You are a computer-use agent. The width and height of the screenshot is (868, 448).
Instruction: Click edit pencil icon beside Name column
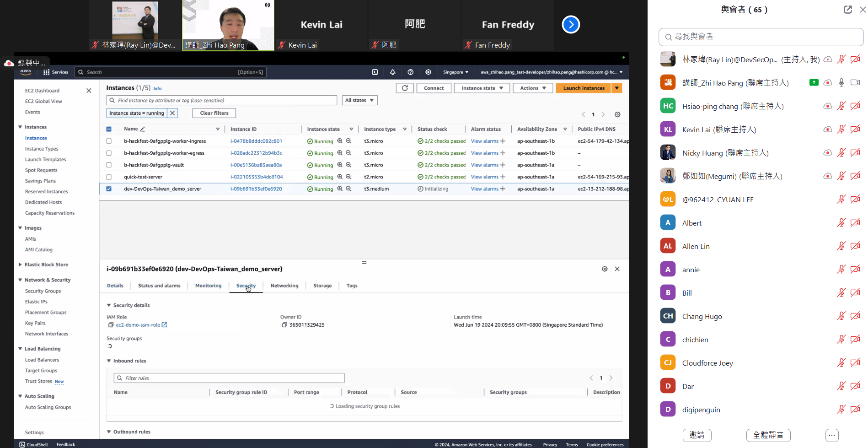coord(143,130)
